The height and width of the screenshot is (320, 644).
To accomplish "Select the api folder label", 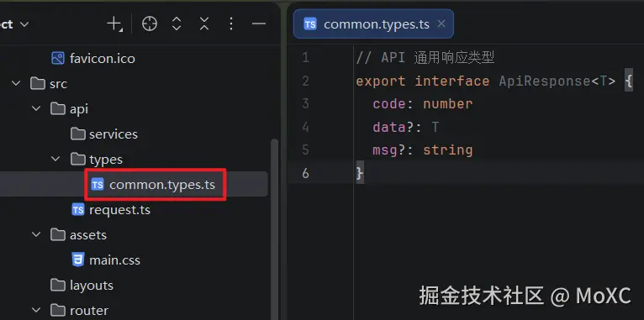I will tap(79, 109).
